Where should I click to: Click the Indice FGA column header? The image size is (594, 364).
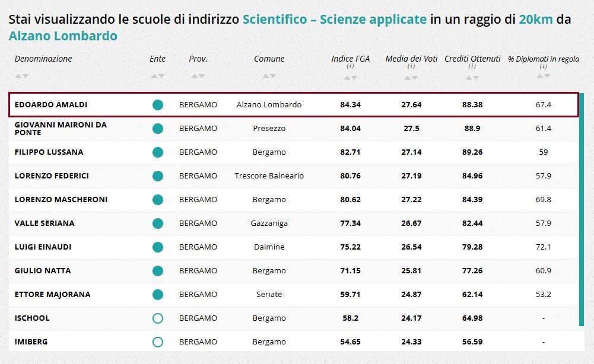(350, 59)
